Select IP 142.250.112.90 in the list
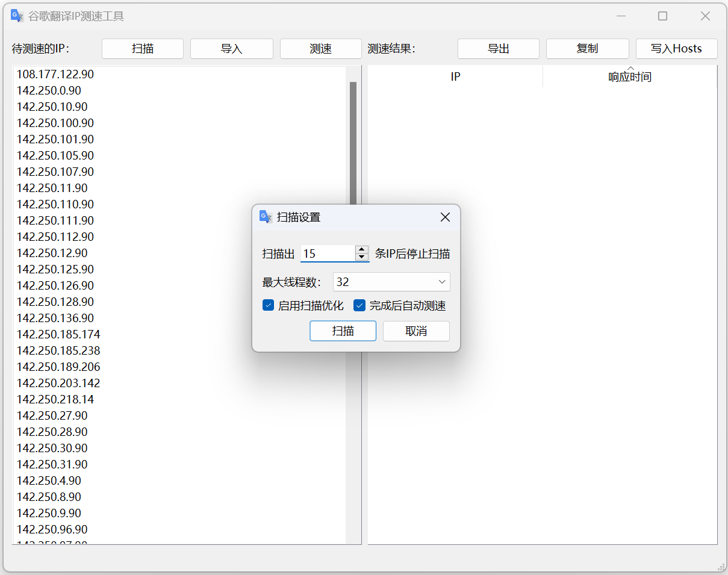This screenshot has width=728, height=575. coord(55,237)
